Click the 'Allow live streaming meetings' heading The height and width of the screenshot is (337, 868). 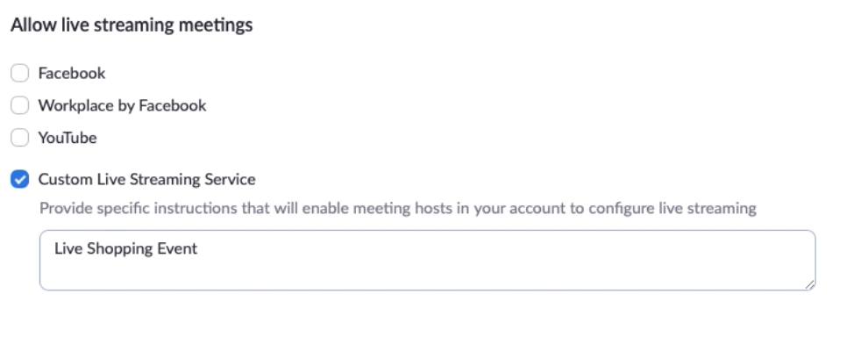click(132, 25)
